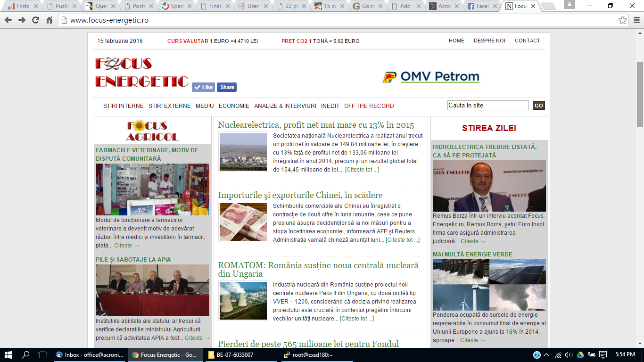Open the browser home page icon
This screenshot has width=644, height=362.
pos(49,20)
